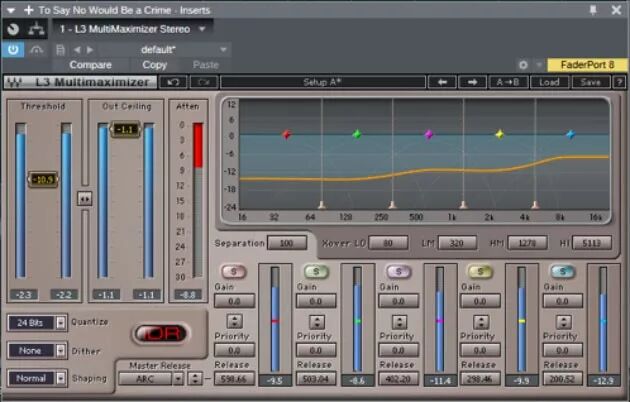Image resolution: width=630 pixels, height=402 pixels.
Task: Click the green band priority stepper
Action: [317, 322]
